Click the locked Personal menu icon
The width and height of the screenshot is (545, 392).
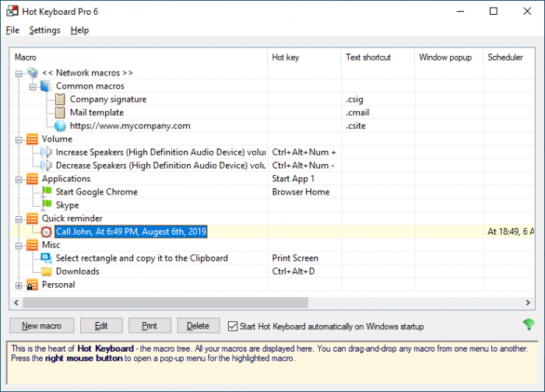click(33, 285)
